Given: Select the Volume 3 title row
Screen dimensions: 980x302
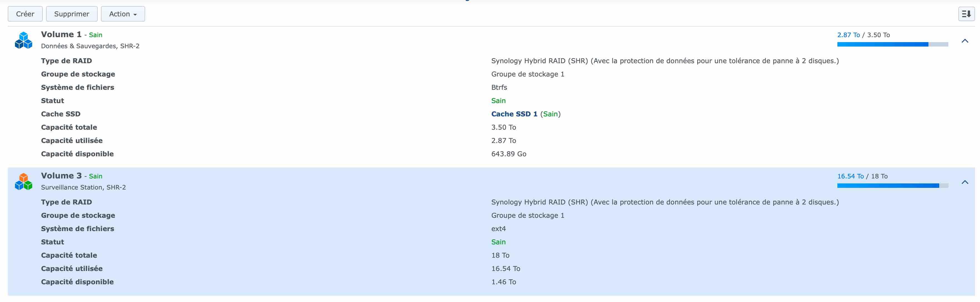Looking at the screenshot, I should [x=61, y=176].
